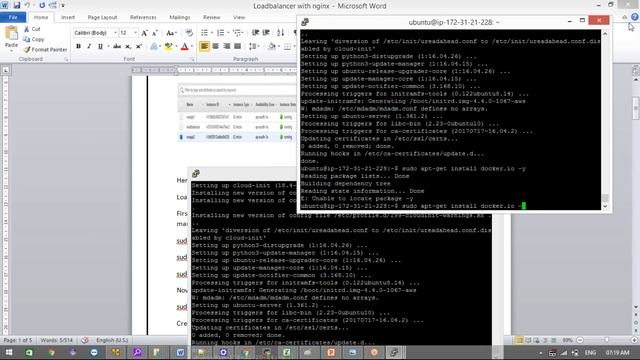Switch to the Review tab
The height and width of the screenshot is (360, 640).
coord(211,17)
